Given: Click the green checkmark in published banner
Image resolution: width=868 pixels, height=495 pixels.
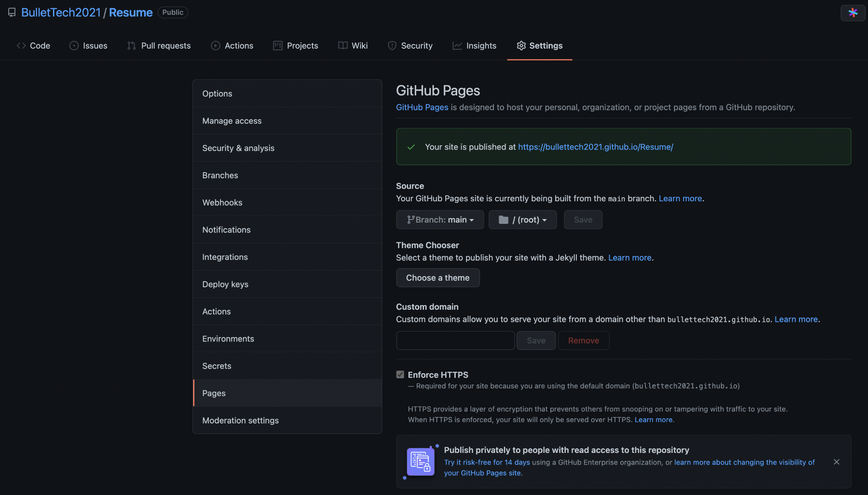Looking at the screenshot, I should [x=411, y=147].
